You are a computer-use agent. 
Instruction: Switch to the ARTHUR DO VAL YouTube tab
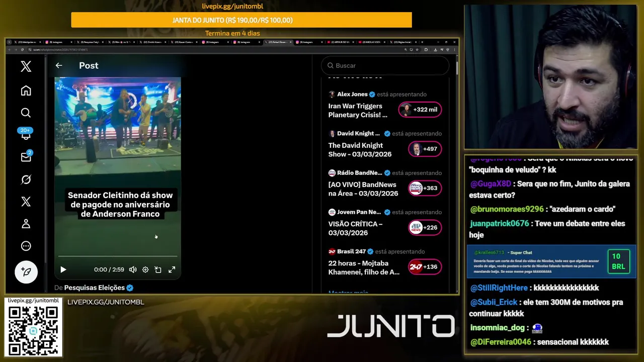[x=341, y=42]
